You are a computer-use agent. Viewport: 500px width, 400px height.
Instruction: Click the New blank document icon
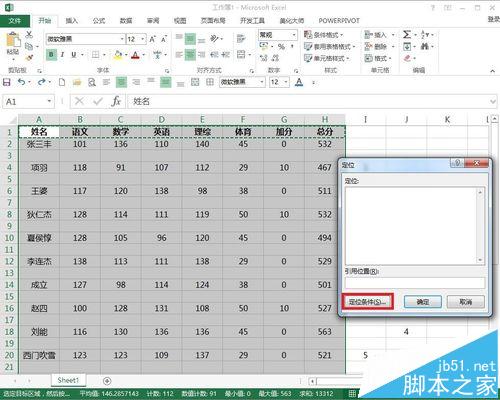click(x=62, y=82)
